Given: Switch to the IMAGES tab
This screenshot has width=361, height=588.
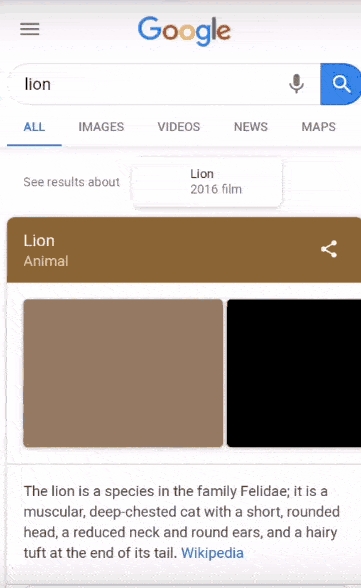Looking at the screenshot, I should click(101, 127).
